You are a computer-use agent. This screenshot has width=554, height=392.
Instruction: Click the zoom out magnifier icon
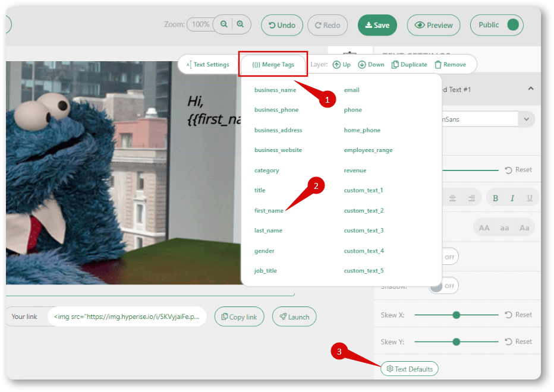pyautogui.click(x=224, y=24)
